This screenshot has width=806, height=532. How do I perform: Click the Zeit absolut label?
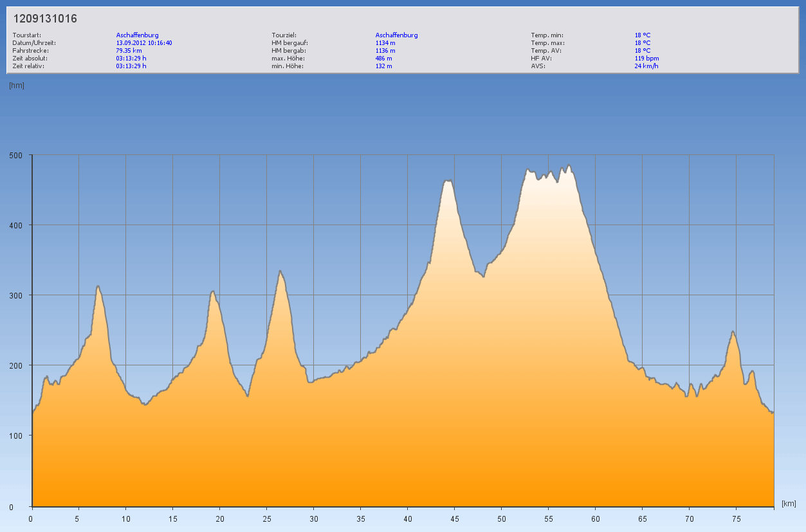coord(28,58)
